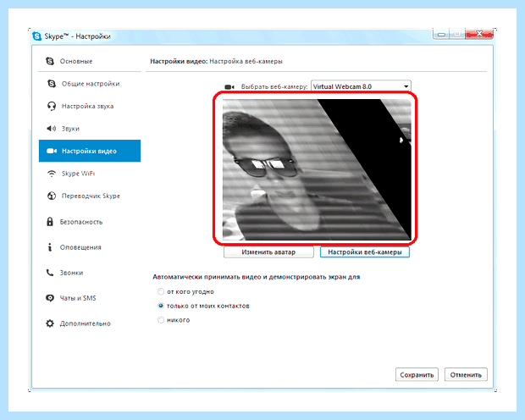Click the webcam icon before Выбрать веб-камеру

click(x=229, y=87)
